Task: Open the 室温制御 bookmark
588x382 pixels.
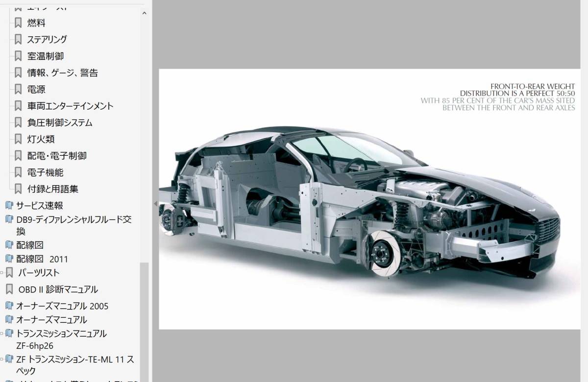Action: click(46, 56)
